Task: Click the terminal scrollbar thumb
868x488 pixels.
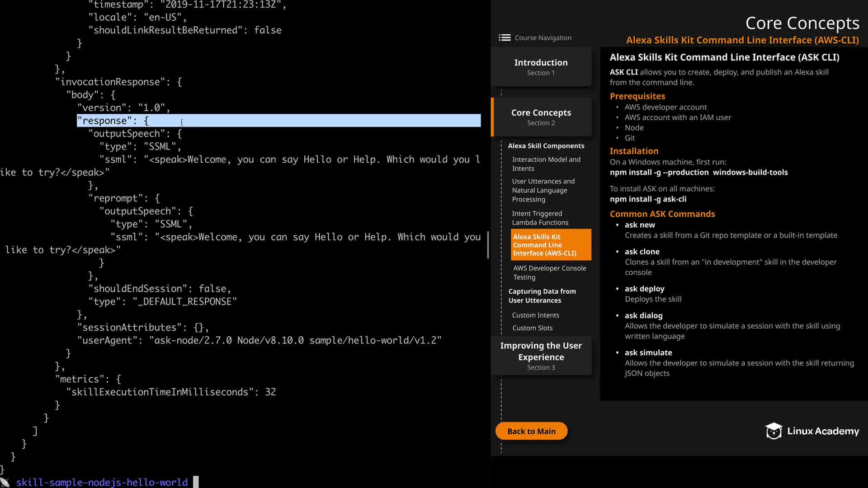Action: coord(488,245)
